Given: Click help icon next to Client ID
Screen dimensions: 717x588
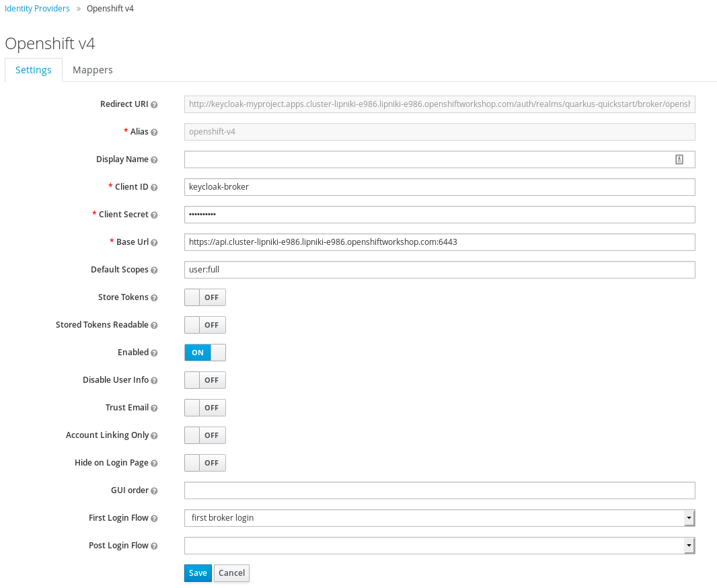Looking at the screenshot, I should click(154, 188).
